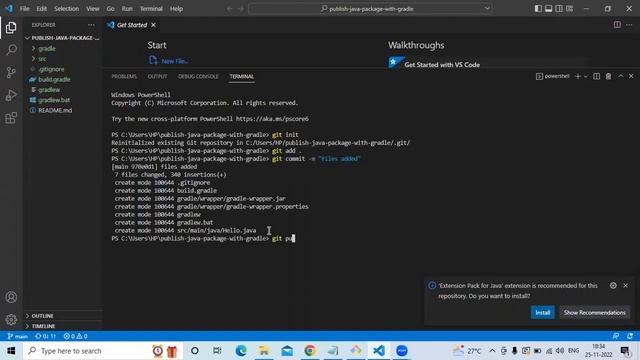Screen dimensions: 640x360
Task: Split the editor right
Action: point(617,25)
